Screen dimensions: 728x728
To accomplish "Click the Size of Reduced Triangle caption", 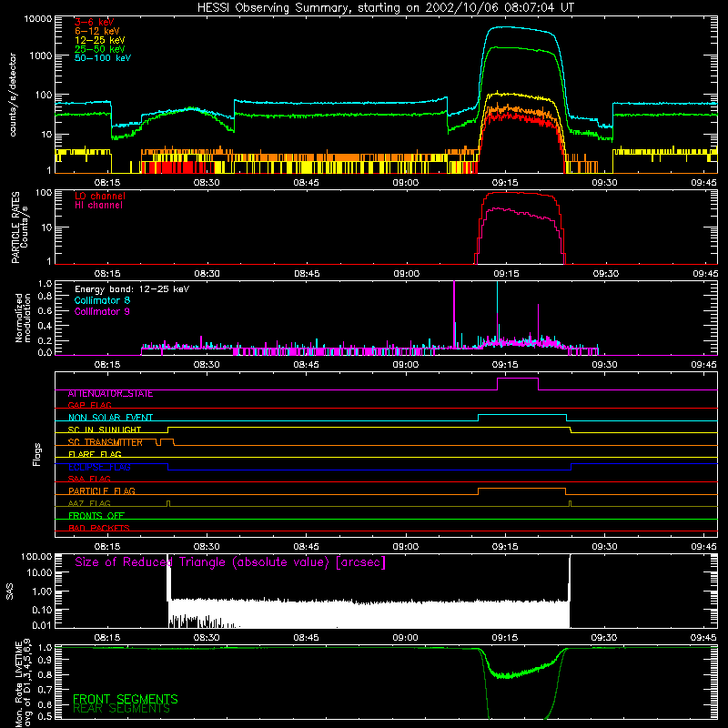I will coord(230,562).
